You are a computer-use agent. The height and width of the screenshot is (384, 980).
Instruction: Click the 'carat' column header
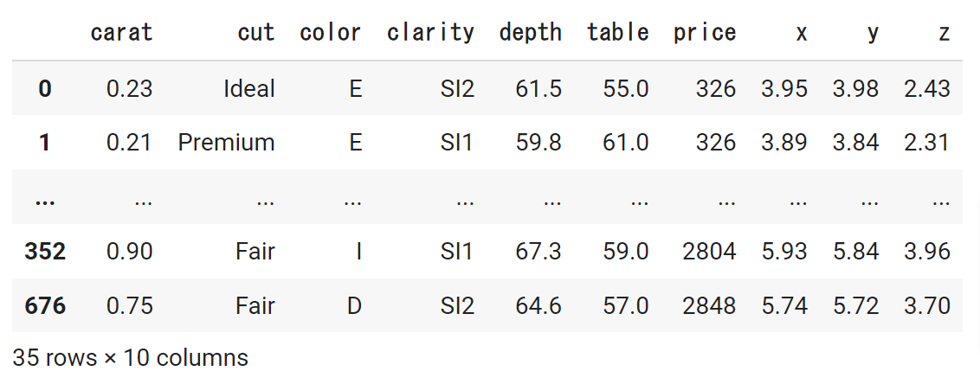[121, 33]
